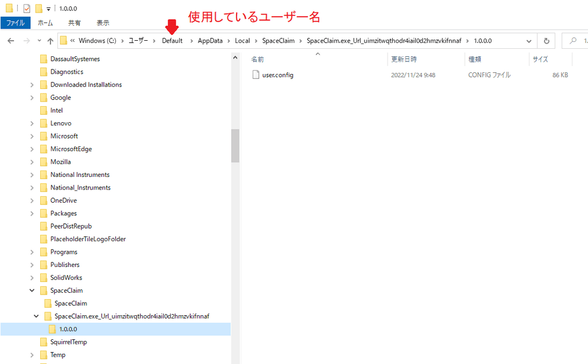
Task: Click the Publishers folder icon
Action: pos(44,265)
